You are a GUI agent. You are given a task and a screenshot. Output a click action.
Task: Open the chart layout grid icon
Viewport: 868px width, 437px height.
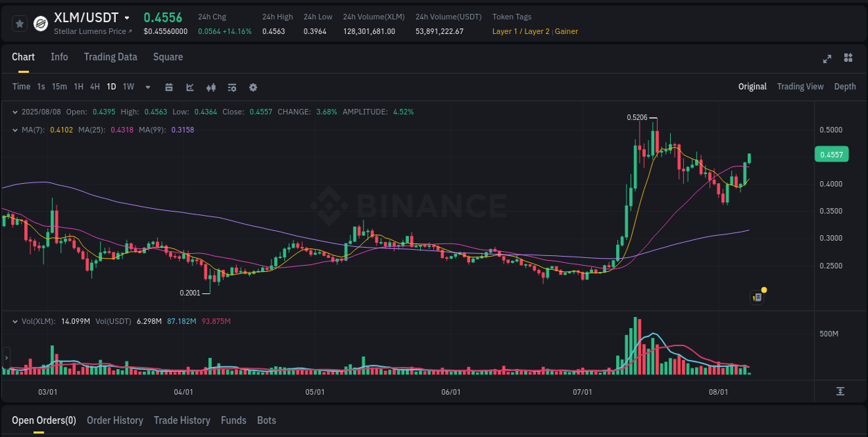tap(849, 59)
